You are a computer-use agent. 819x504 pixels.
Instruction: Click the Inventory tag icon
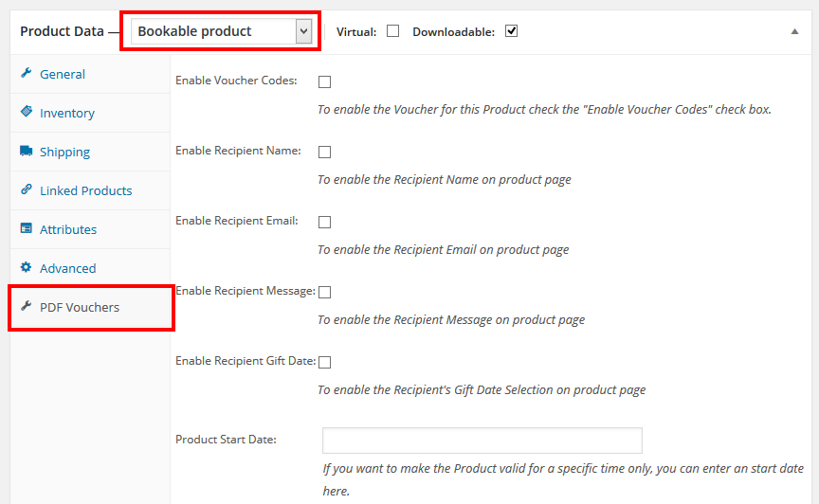(x=26, y=113)
